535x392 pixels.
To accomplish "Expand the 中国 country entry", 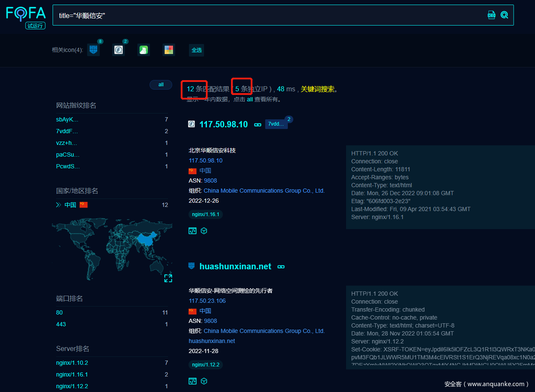I will tap(59, 205).
